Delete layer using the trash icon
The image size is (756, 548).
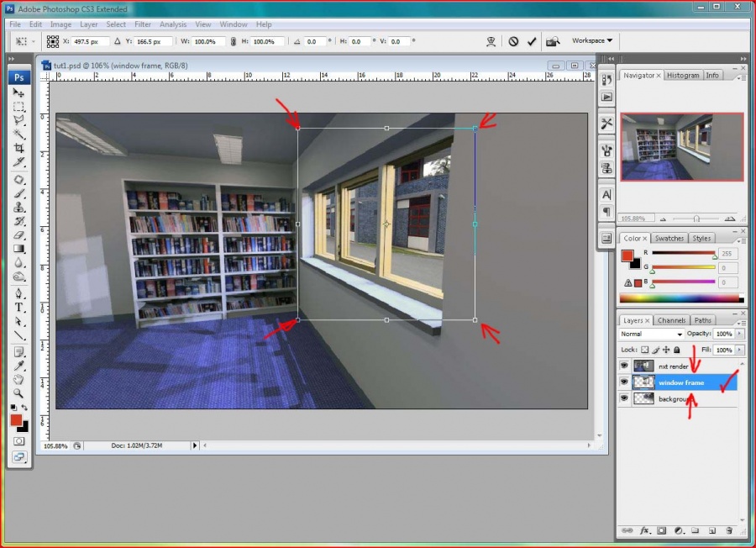point(729,531)
